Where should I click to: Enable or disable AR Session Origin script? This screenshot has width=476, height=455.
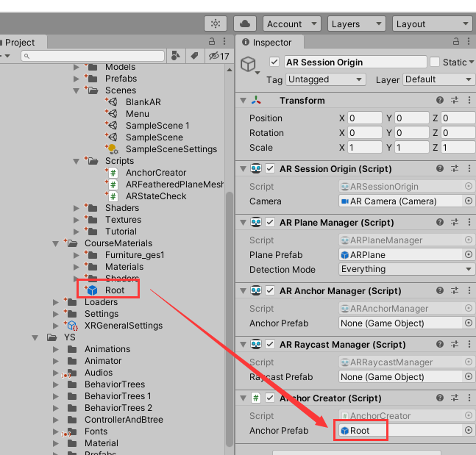pyautogui.click(x=270, y=168)
